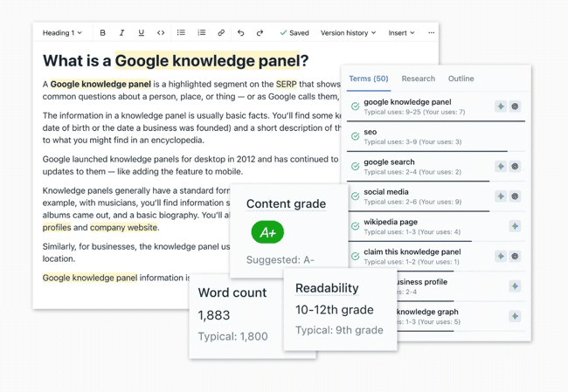The height and width of the screenshot is (392, 568).
Task: Toggle bold formatting in the toolbar
Action: point(102,33)
